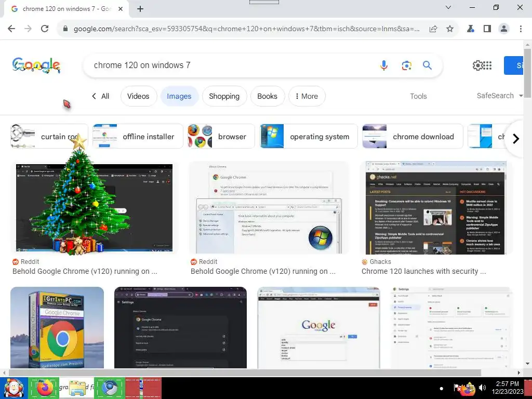Switch to the Books tab
This screenshot has width=532, height=399.
click(268, 96)
